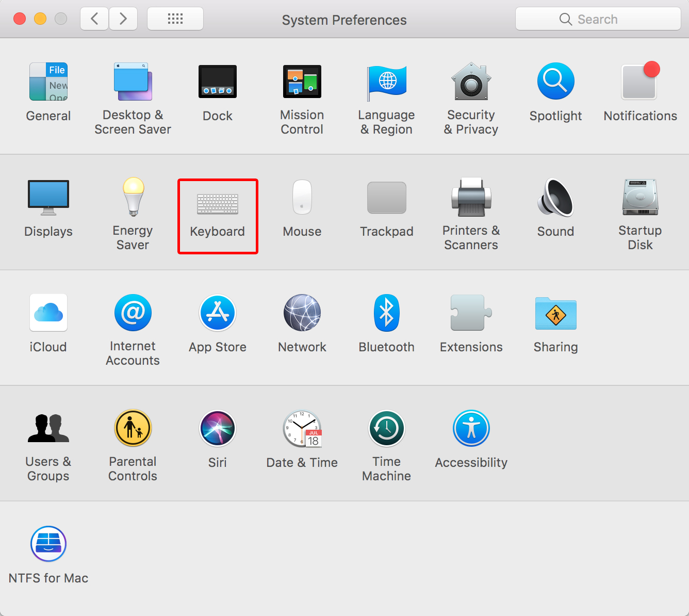
Task: Go back with the left chevron button
Action: click(94, 19)
